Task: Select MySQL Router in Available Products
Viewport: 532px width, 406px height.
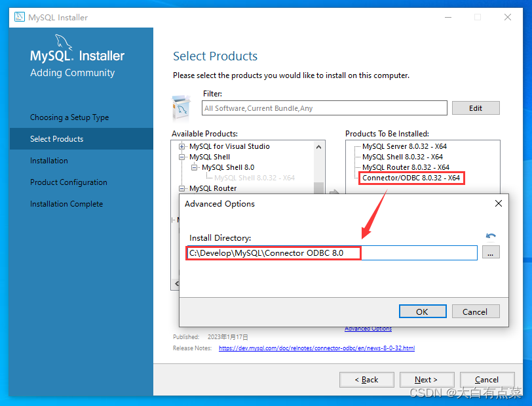Action: [213, 188]
